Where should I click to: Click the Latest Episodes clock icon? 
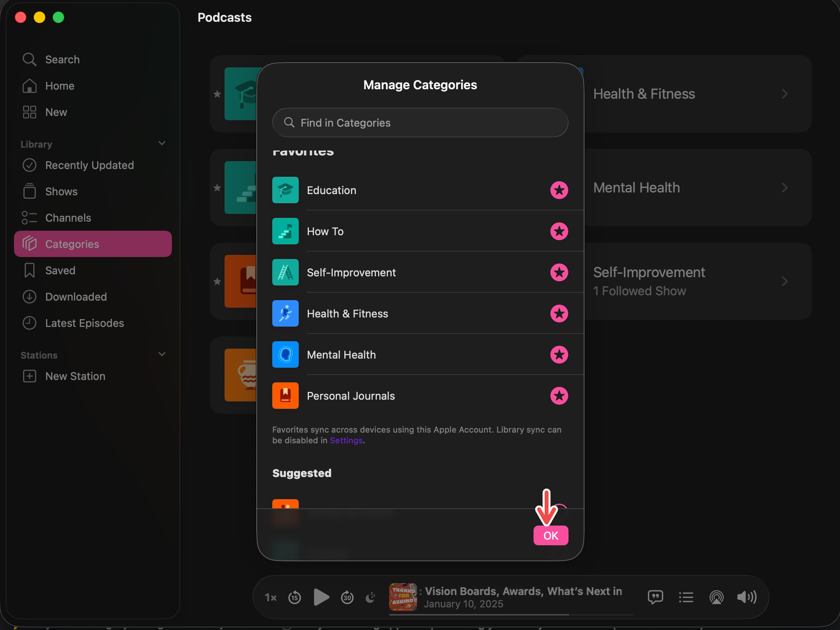(30, 323)
